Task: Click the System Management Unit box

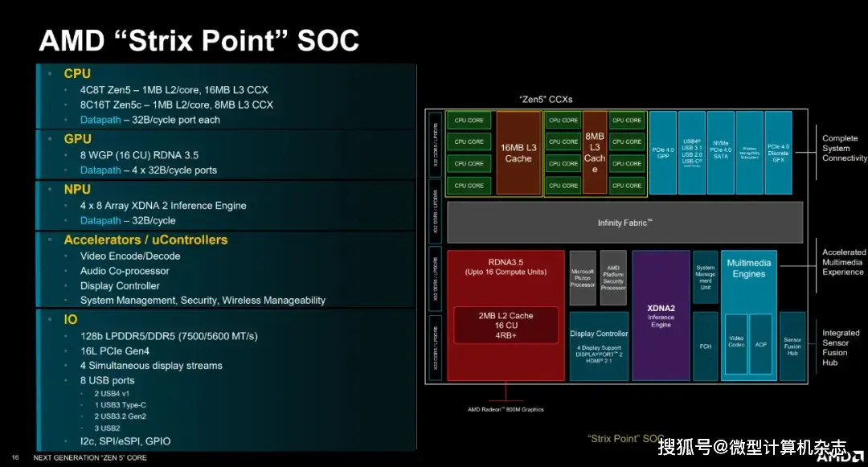Action: [x=705, y=277]
